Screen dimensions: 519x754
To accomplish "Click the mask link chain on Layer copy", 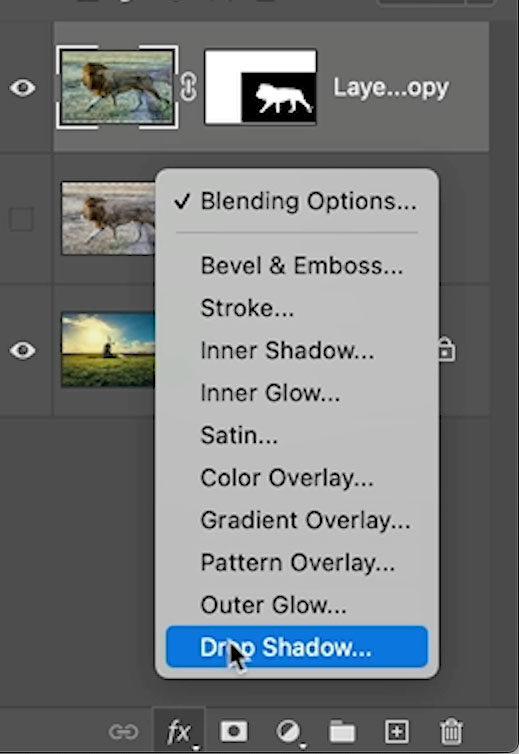I will tap(188, 87).
